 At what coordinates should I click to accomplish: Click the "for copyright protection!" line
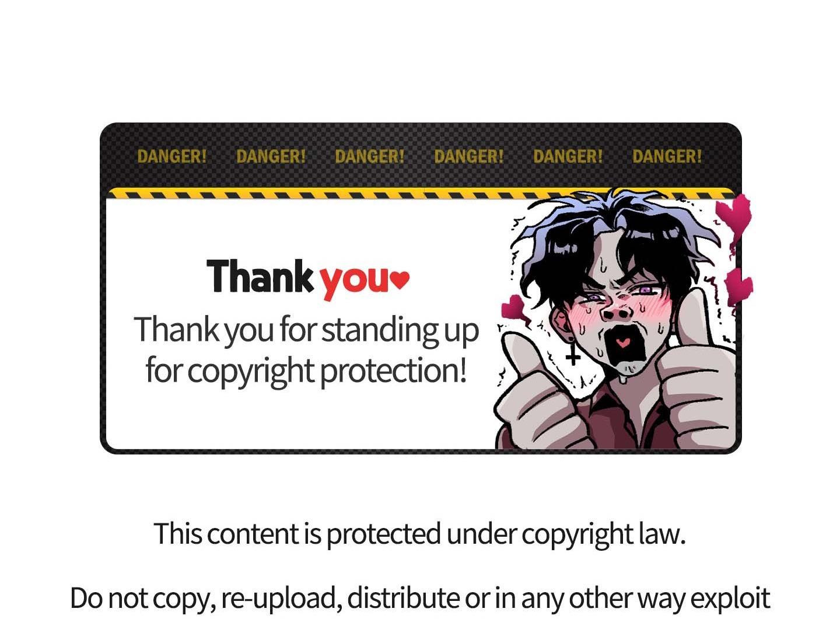coord(306,370)
